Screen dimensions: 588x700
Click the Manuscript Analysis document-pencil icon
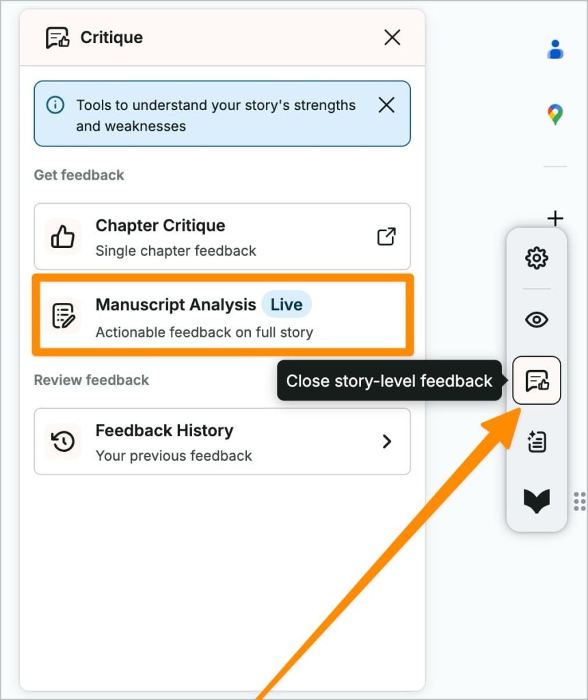pyautogui.click(x=64, y=316)
